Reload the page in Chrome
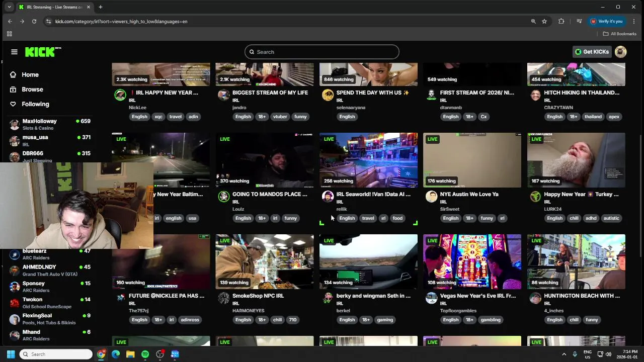Screen dimensions: 644x362 (34, 21)
